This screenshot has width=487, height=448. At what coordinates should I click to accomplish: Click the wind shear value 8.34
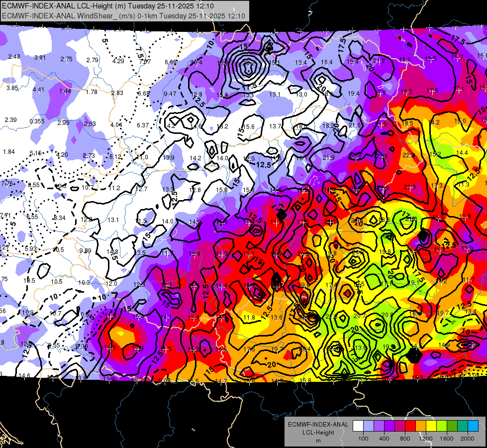coord(59,218)
